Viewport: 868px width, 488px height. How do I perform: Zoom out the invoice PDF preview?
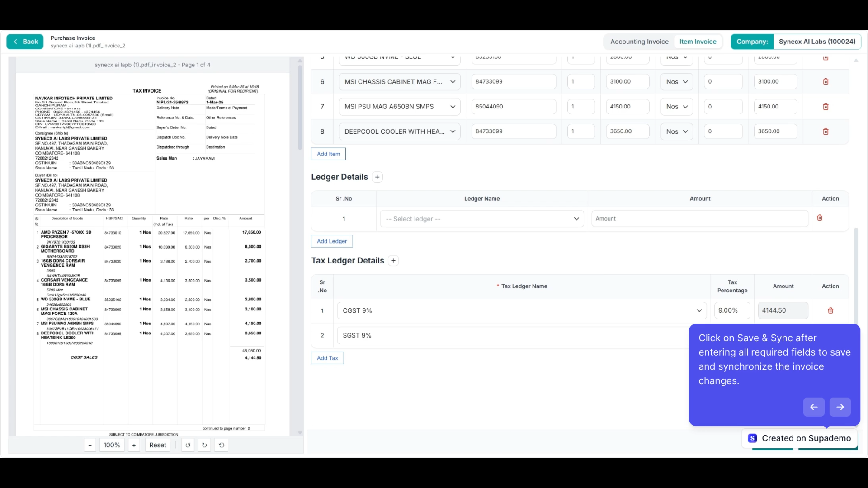click(90, 445)
